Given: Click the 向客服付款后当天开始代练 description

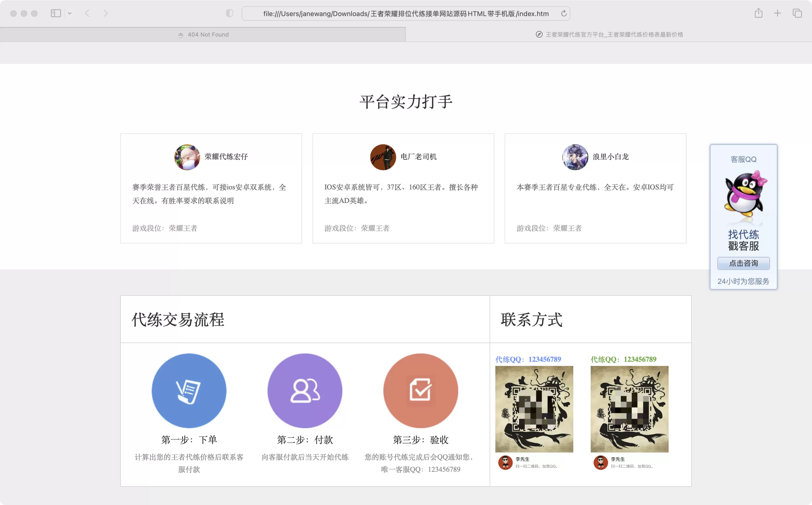Looking at the screenshot, I should [305, 457].
